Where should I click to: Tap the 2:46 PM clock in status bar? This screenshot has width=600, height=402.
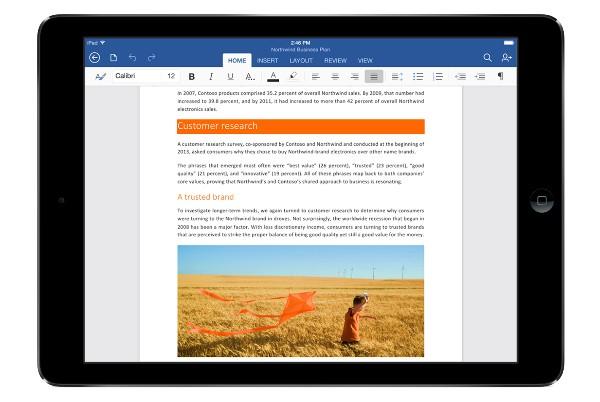coord(300,43)
